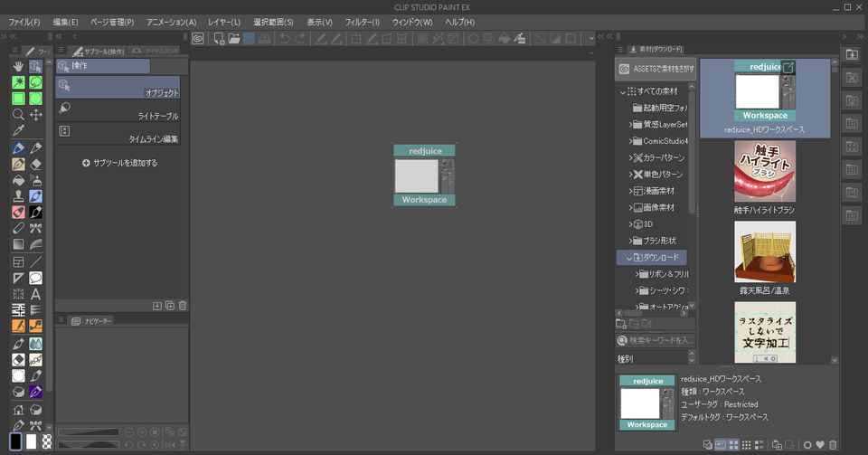This screenshot has width=868, height=455.
Task: Expand the 質感LayerSet folder
Action: pyautogui.click(x=630, y=125)
